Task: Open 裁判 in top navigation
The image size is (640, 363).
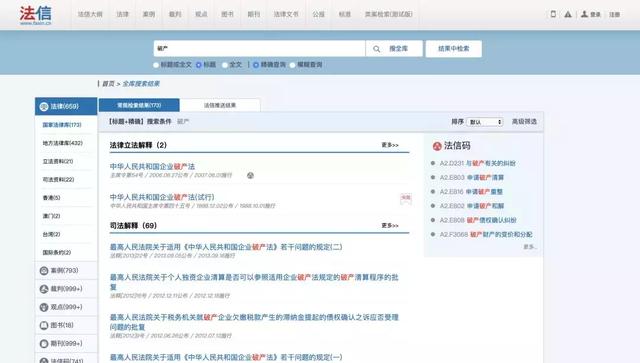Action: 175,14
